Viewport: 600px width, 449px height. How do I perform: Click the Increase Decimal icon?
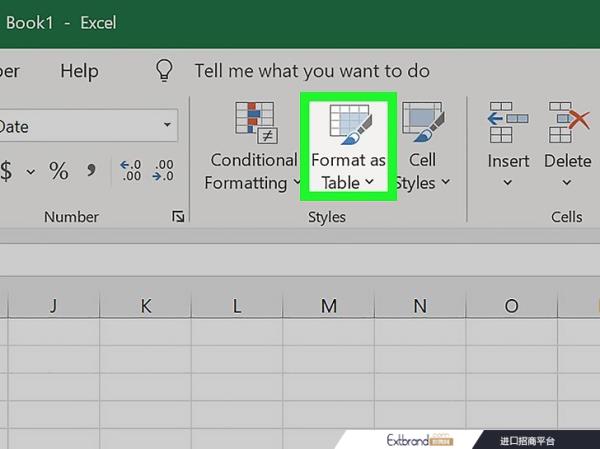tap(130, 171)
